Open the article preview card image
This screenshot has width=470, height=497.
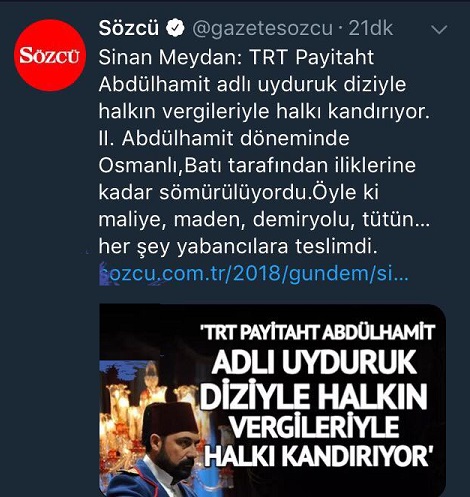pos(273,400)
